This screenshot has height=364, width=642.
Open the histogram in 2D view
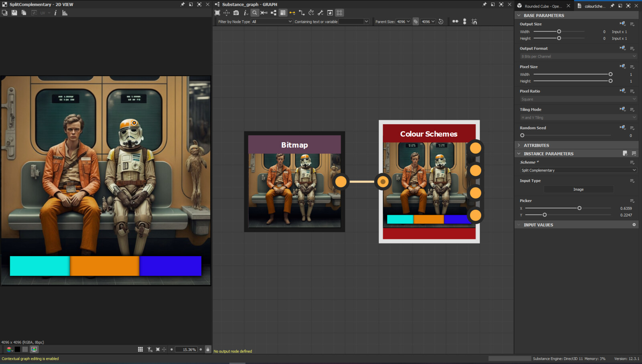coord(65,13)
